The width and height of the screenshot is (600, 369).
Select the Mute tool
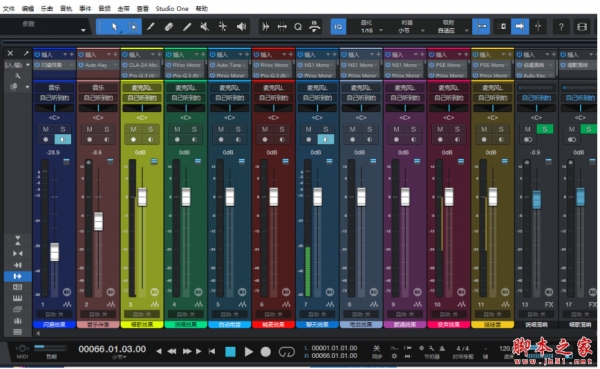click(x=205, y=26)
